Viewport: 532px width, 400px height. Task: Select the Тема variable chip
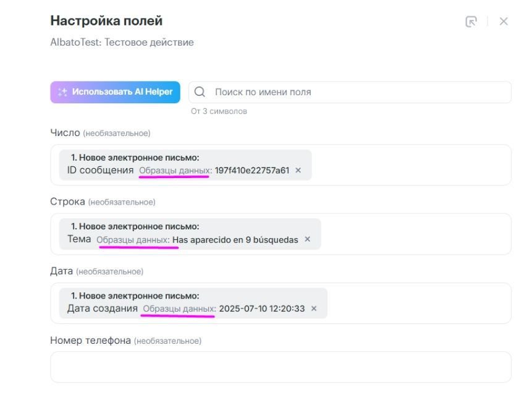click(79, 239)
